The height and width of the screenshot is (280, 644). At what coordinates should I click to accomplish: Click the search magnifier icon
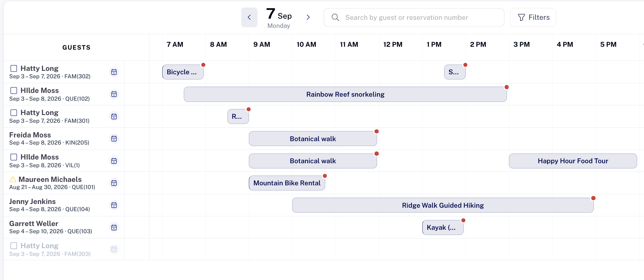point(335,17)
